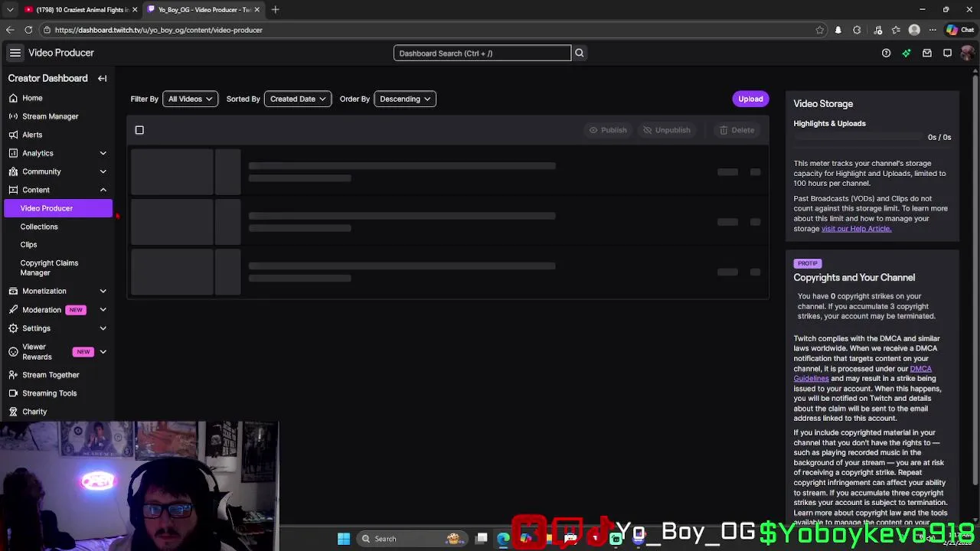Viewport: 980px width, 551px height.
Task: Click the Snapchat extension icon
Action: coord(838,30)
